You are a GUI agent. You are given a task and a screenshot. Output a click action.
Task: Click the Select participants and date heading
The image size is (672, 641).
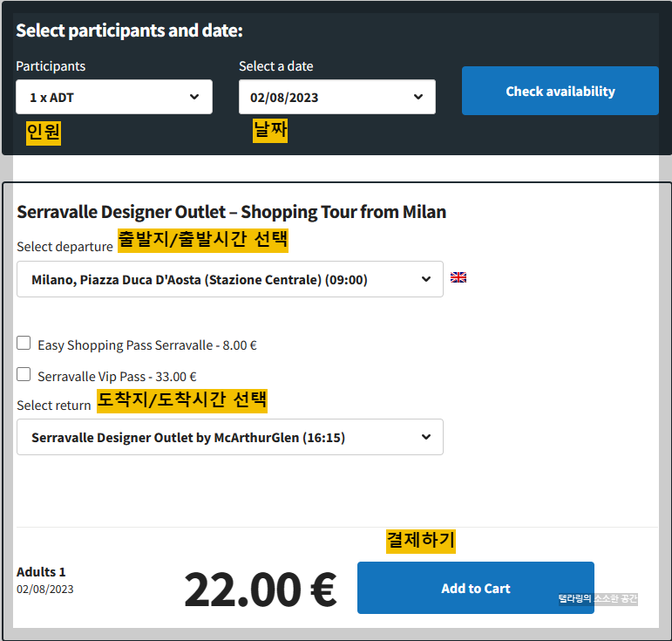click(x=129, y=31)
